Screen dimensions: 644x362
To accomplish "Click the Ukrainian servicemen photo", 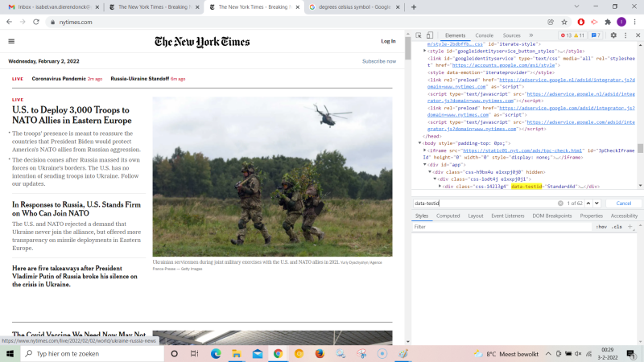I will 272,176.
